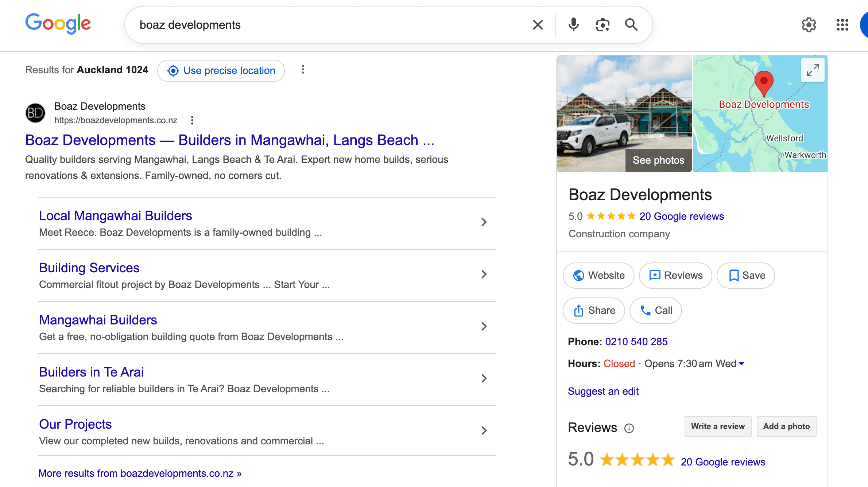Screen dimensions: 868x487
Task: Click the Boaz Developments heading in the panel
Action: point(640,195)
